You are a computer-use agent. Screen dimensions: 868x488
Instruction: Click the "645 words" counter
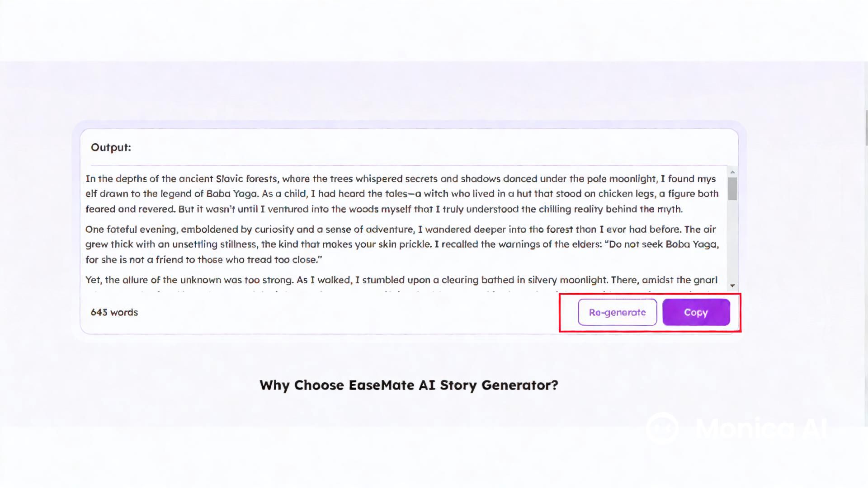pos(114,312)
